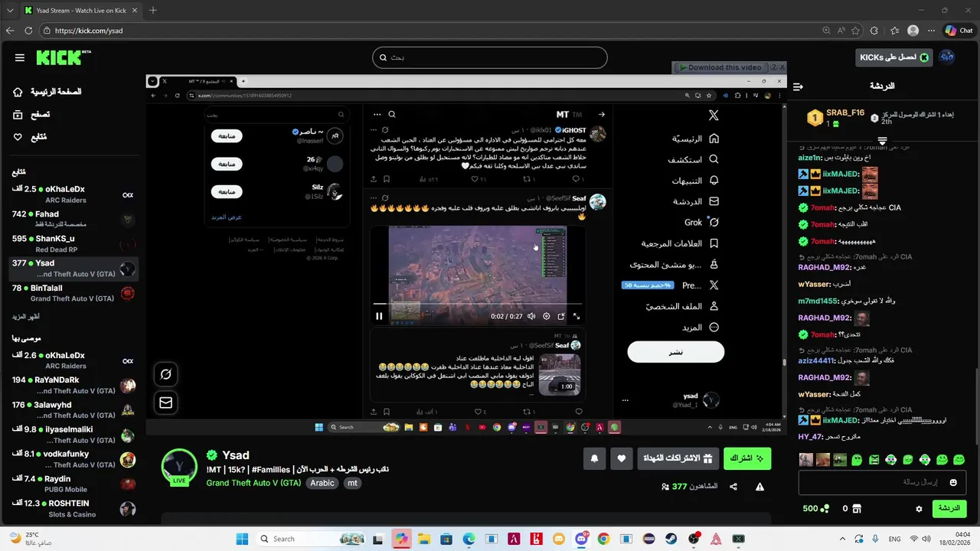Open 3alawyhd recommended channel
The image size is (980, 551).
[x=73, y=409]
